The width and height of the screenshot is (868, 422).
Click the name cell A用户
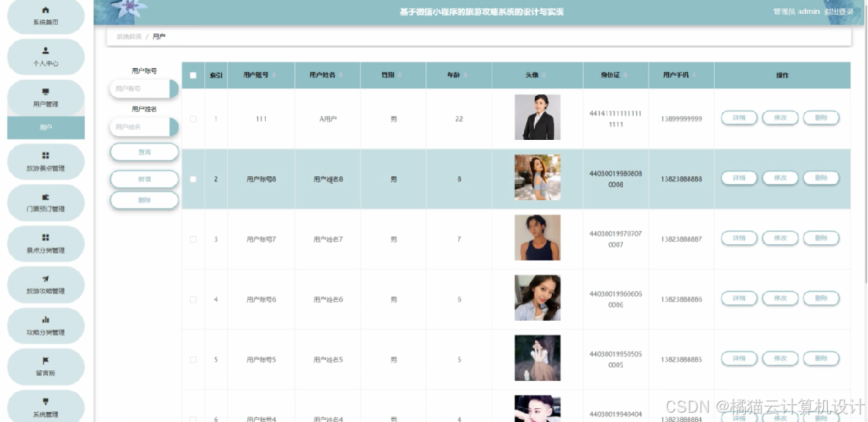tap(328, 119)
